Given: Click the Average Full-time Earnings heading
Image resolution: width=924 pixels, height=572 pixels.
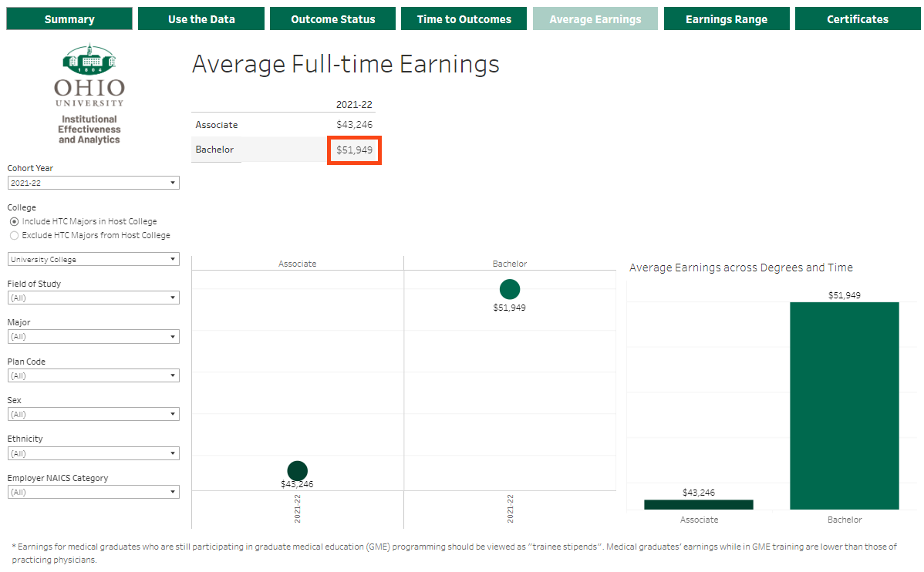Looking at the screenshot, I should coord(346,64).
